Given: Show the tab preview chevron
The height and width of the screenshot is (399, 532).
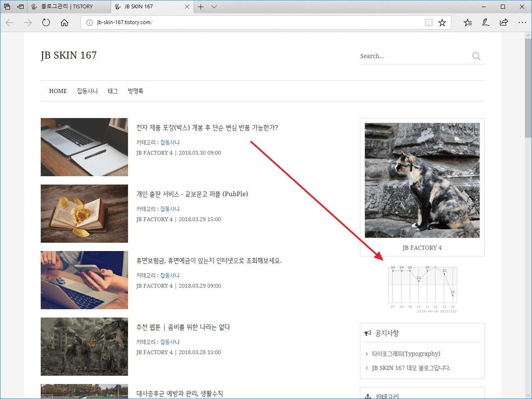Looking at the screenshot, I should (214, 7).
